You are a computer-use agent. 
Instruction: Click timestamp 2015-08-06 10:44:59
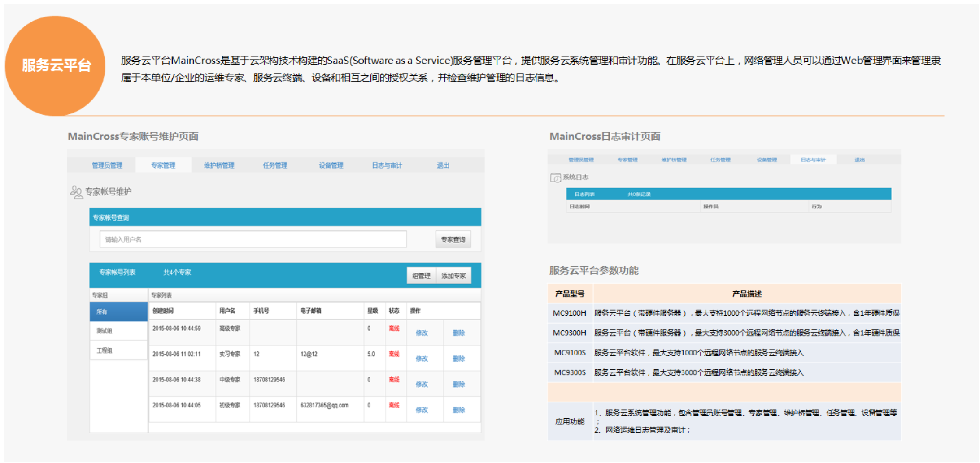[177, 329]
